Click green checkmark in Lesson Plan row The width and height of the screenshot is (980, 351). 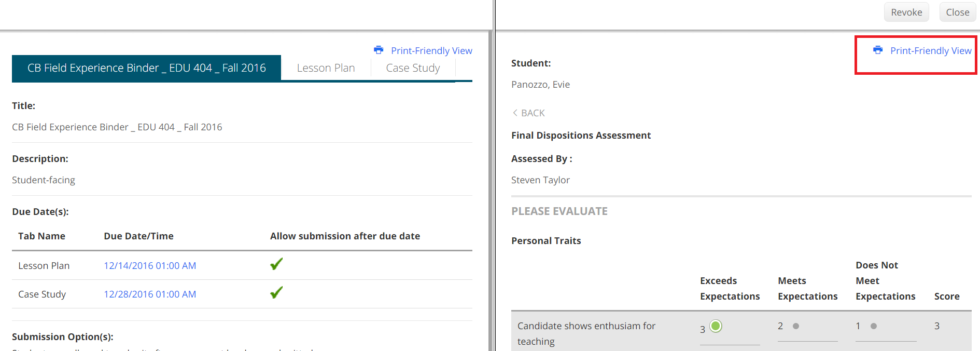click(x=276, y=264)
